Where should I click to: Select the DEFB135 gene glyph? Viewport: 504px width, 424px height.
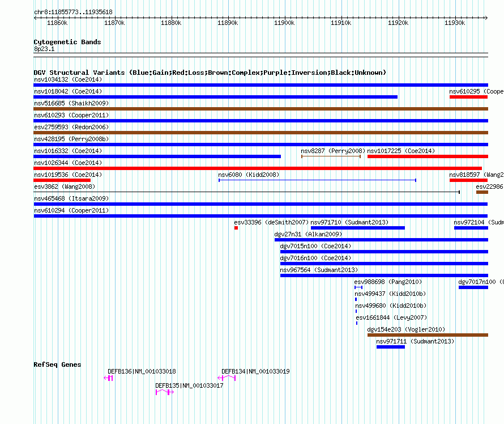[x=165, y=392]
